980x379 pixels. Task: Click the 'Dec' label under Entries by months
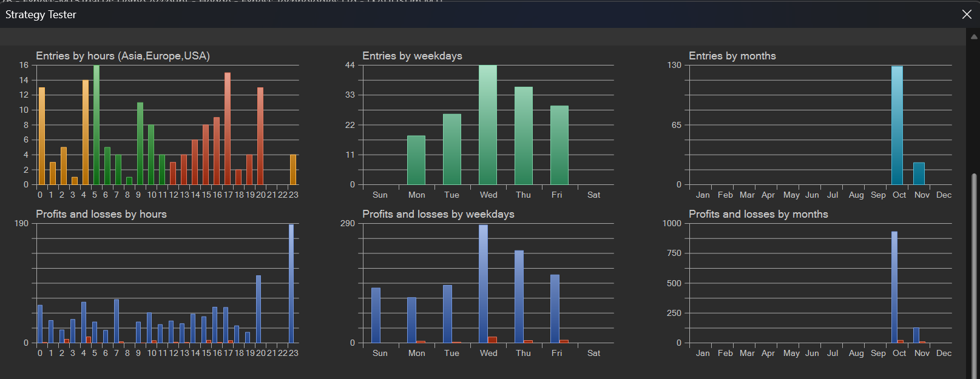944,195
